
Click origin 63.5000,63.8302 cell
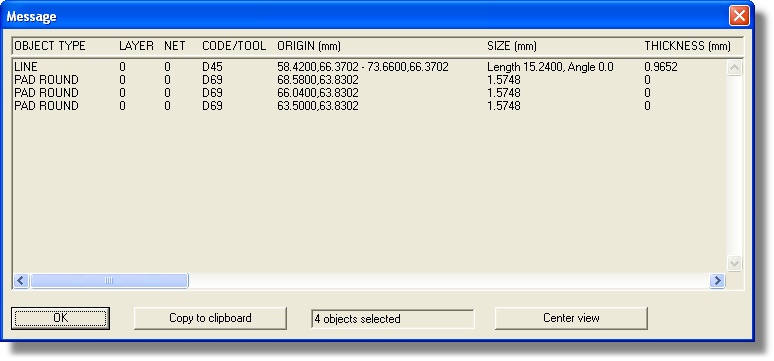(318, 106)
